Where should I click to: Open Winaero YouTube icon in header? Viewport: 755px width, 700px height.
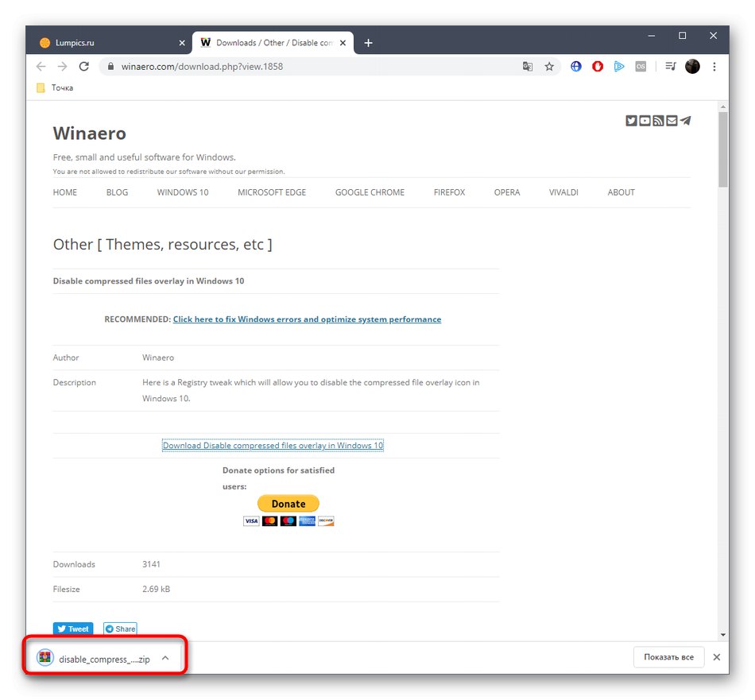645,120
